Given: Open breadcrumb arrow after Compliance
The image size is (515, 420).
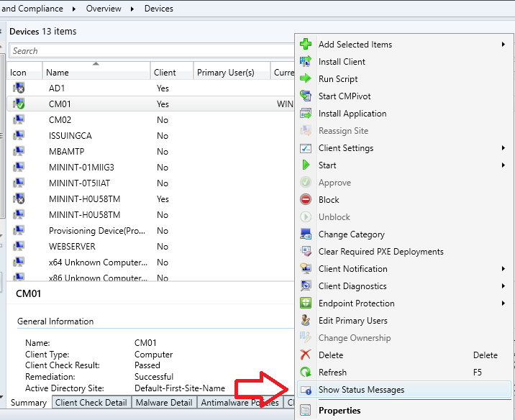Looking at the screenshot, I should (74, 9).
